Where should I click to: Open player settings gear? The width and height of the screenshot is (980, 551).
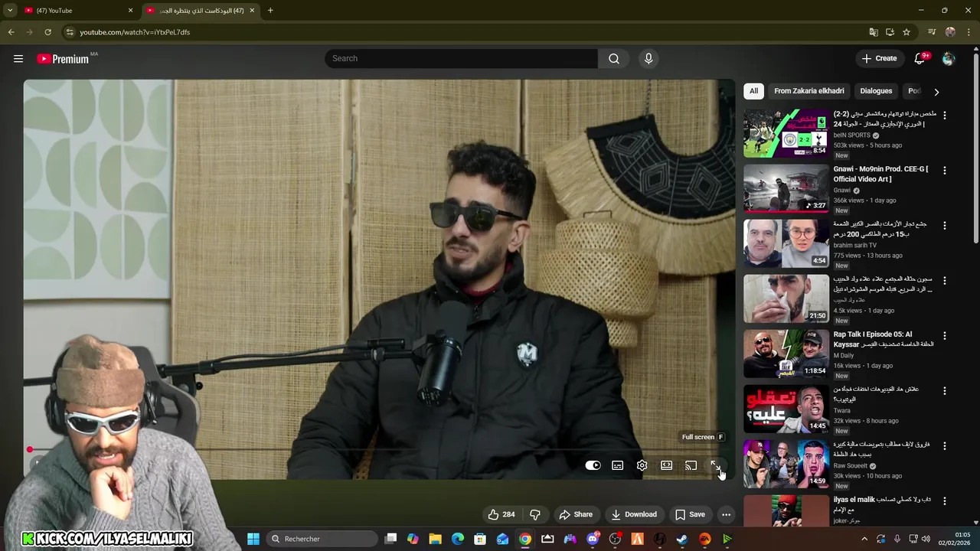(x=642, y=465)
